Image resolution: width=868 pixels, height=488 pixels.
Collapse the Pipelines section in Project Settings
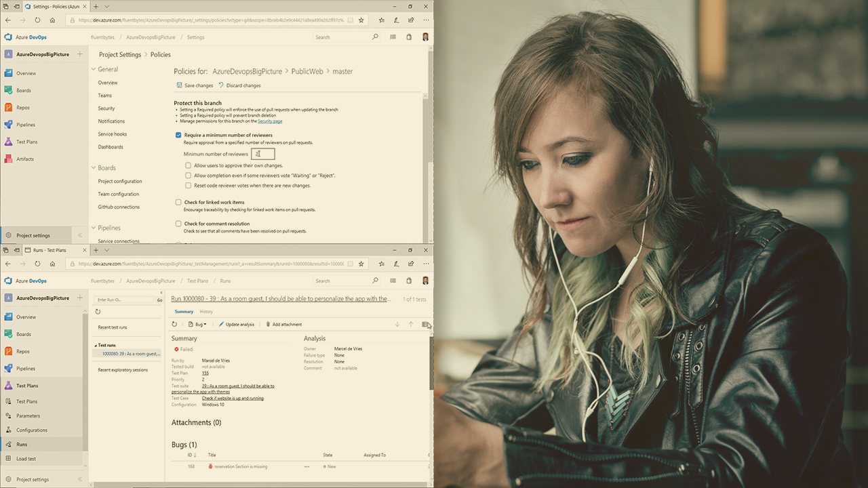[x=94, y=228]
